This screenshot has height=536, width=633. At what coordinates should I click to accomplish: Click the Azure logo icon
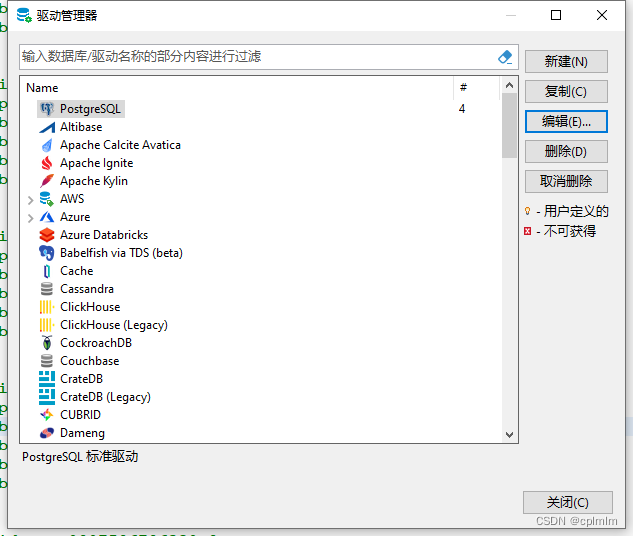(x=47, y=217)
